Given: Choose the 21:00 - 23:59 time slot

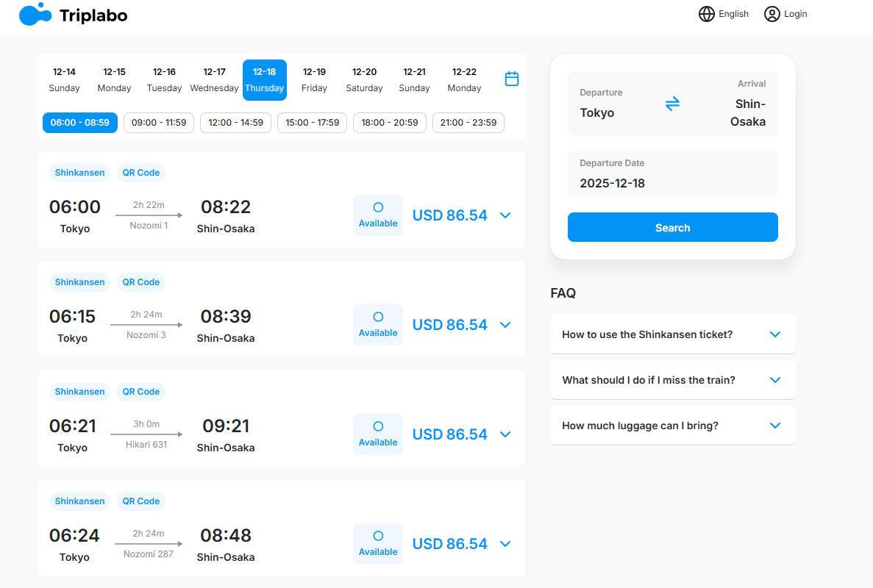Looking at the screenshot, I should pos(468,123).
